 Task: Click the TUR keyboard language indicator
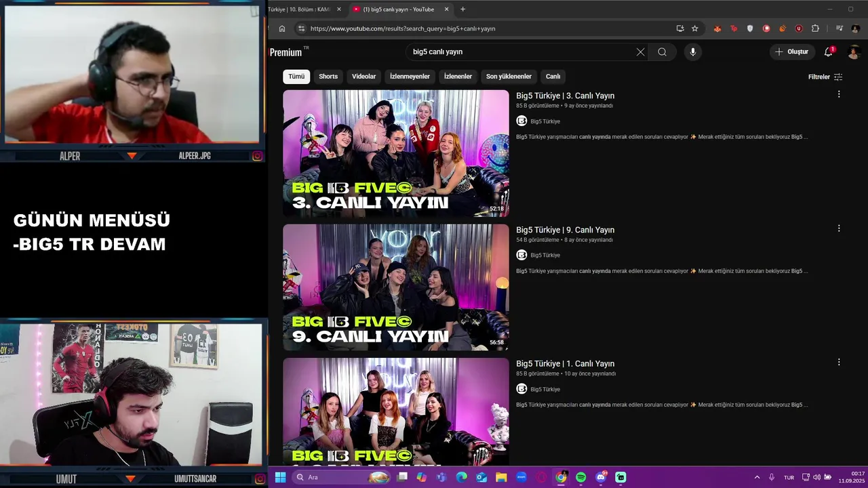pyautogui.click(x=789, y=477)
